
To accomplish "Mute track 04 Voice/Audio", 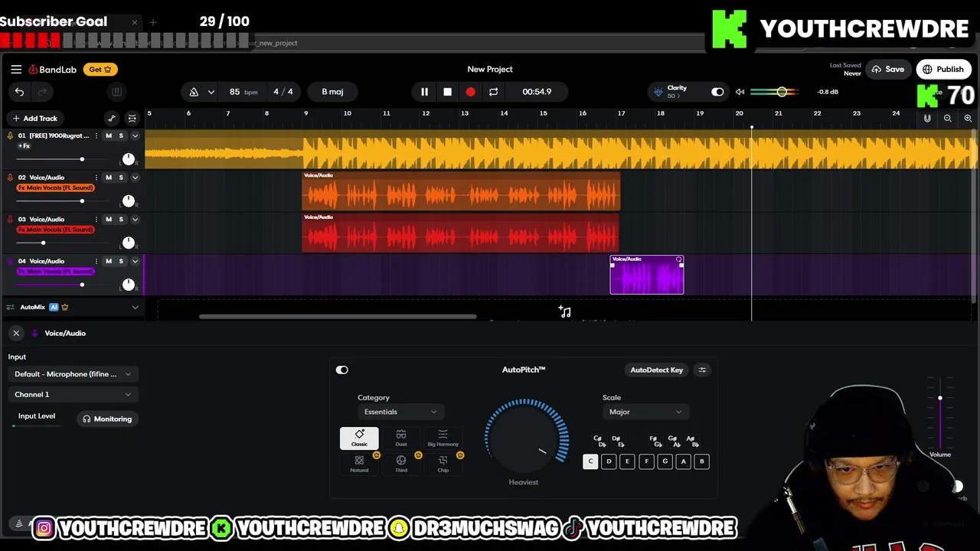I will point(109,261).
